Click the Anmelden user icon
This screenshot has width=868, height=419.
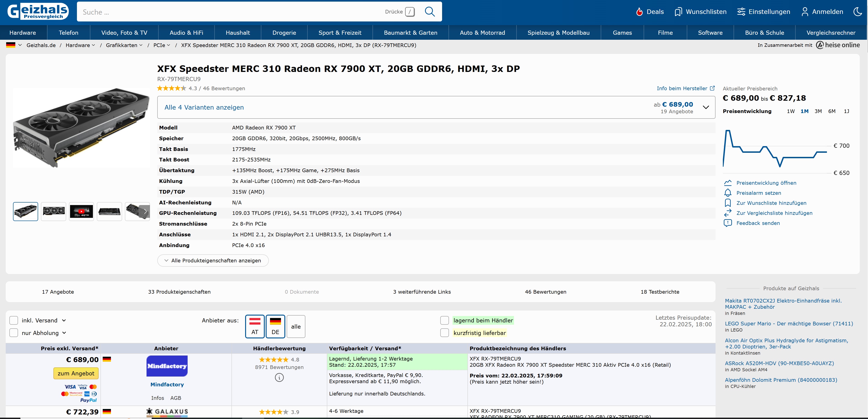click(x=805, y=12)
